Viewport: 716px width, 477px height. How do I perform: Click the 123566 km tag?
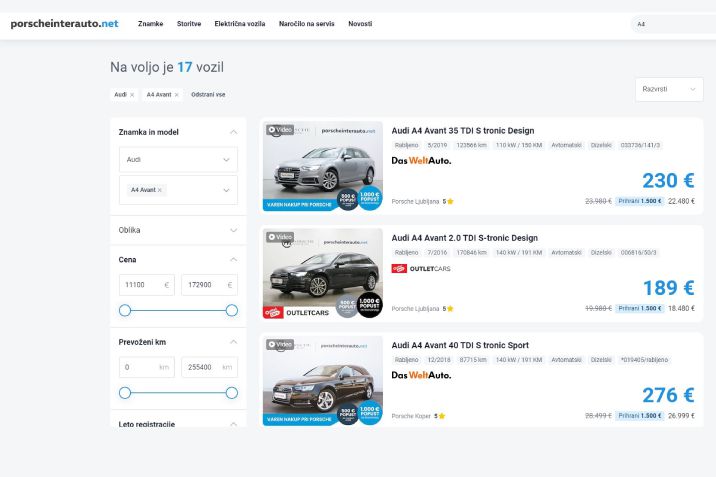click(x=471, y=146)
